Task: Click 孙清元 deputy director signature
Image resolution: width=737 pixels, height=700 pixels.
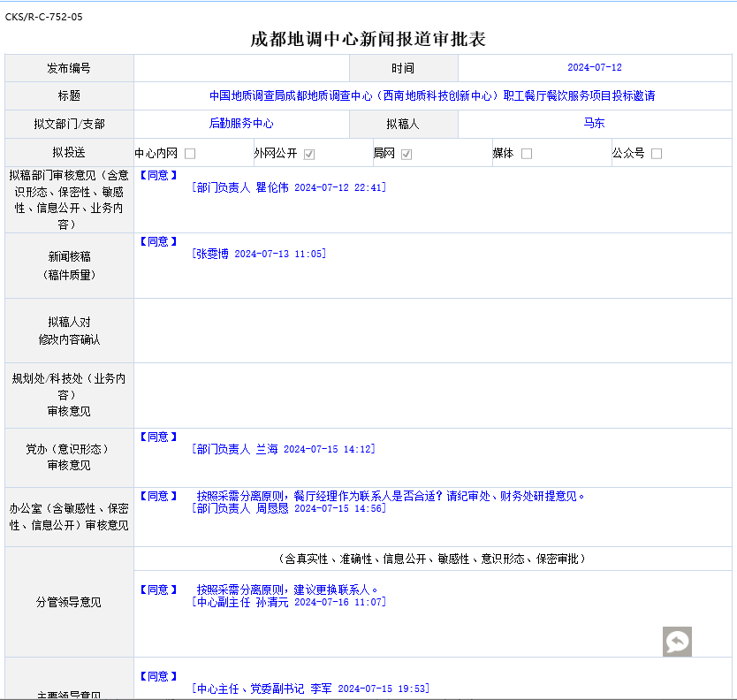Action: [x=288, y=602]
